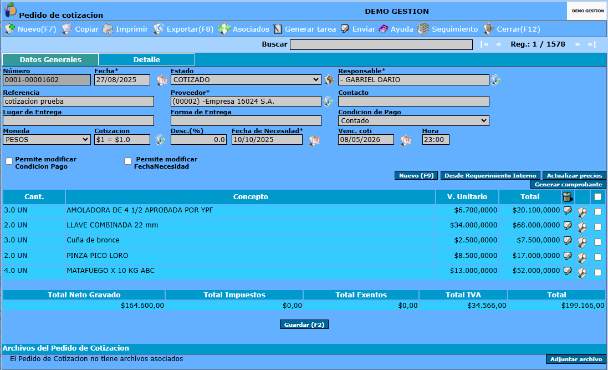The width and height of the screenshot is (608, 370).
Task: Click the Actualizar precios button
Action: click(574, 176)
